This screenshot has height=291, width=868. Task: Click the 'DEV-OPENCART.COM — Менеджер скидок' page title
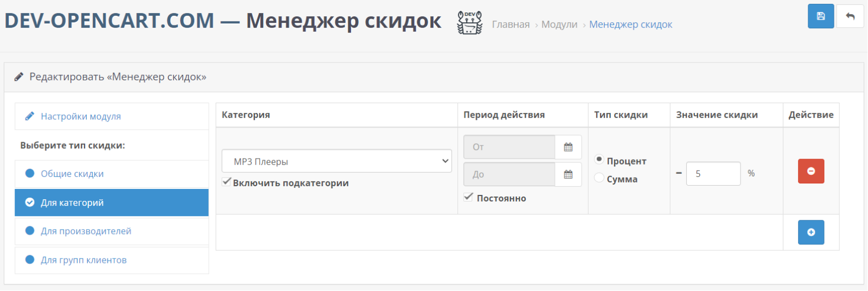223,21
